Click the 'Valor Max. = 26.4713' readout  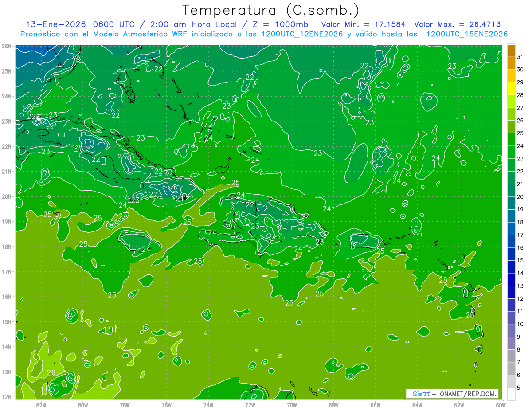click(x=458, y=24)
